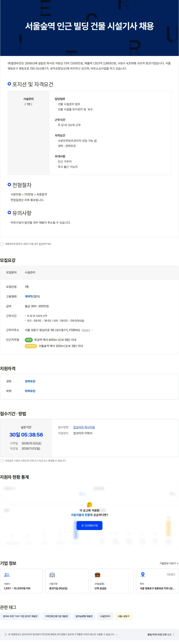Click the briefcase icon in the 산업(업종) card

pos(98,575)
